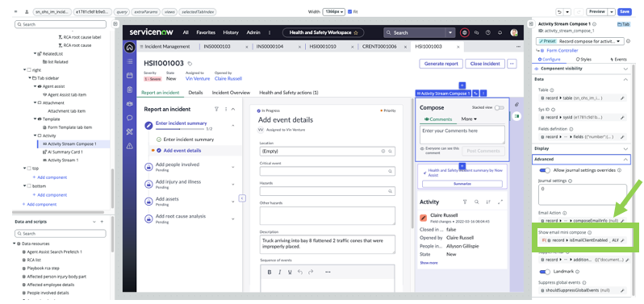
Task: Collapse the Data section
Action: point(625,79)
